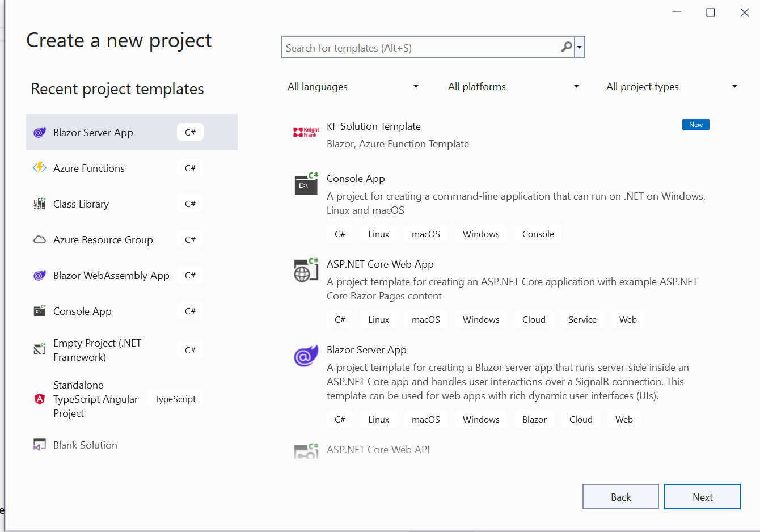Click the Azure Functions lightning bolt icon

(40, 168)
